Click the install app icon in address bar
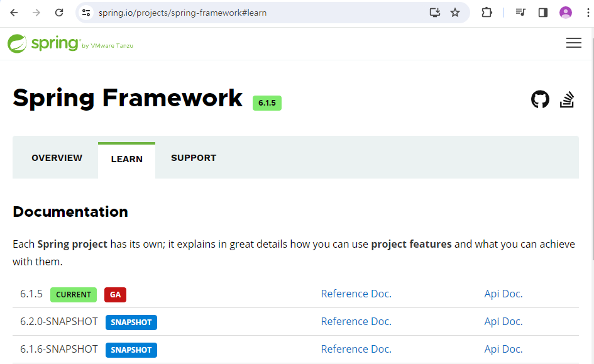The height and width of the screenshot is (364, 594). point(434,13)
